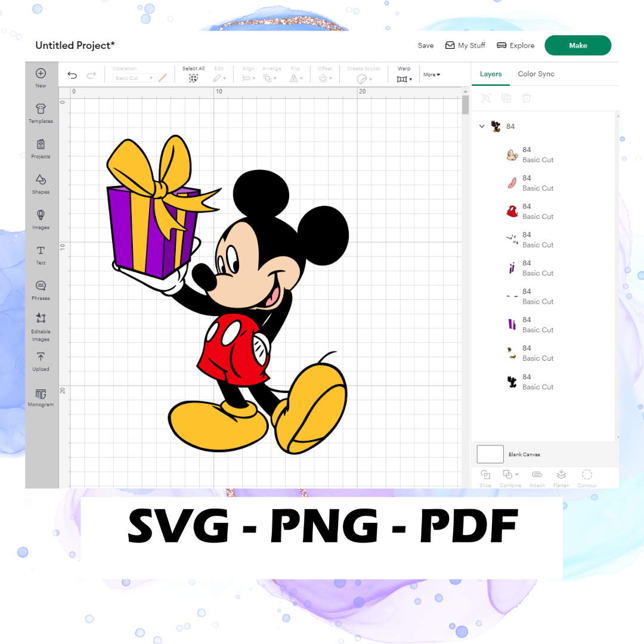Click the Explore link
Image resolution: width=644 pixels, height=644 pixels.
(515, 45)
